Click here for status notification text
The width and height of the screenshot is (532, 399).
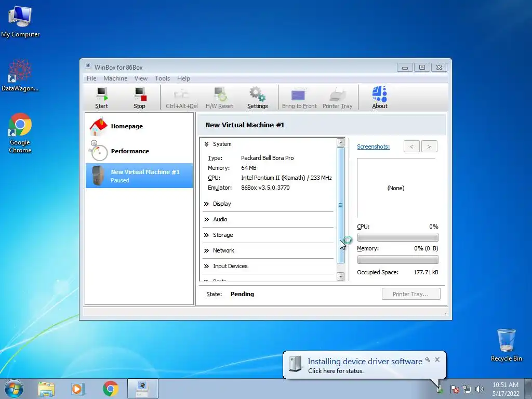pyautogui.click(x=336, y=371)
